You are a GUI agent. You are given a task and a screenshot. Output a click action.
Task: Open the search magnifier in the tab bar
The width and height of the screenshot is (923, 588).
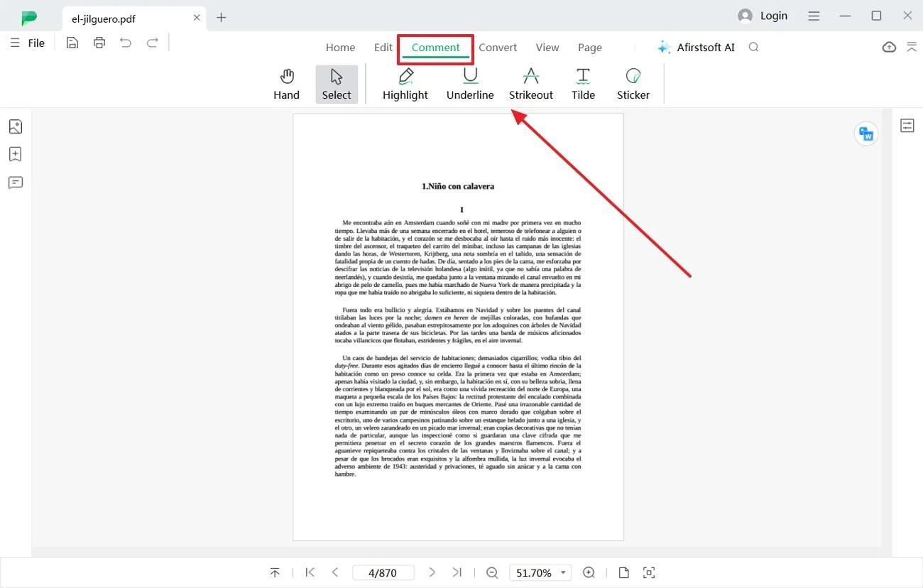click(x=754, y=47)
